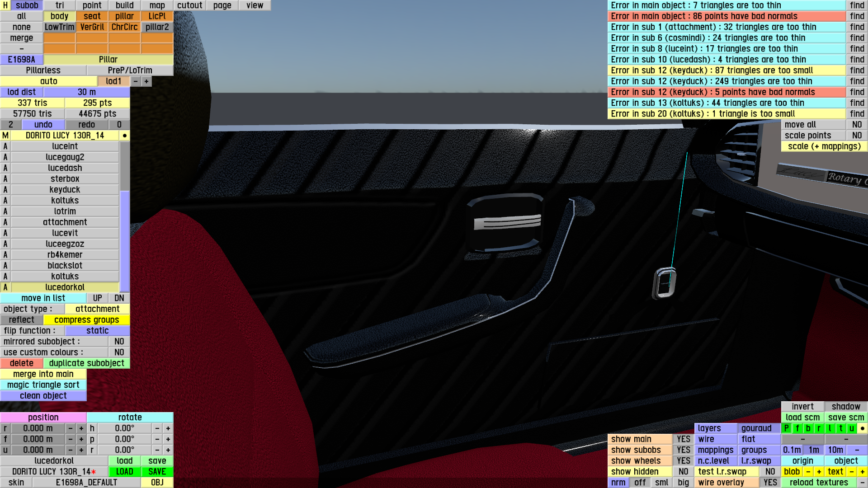Click the perspective view 'P' button
This screenshot has height=488, width=868.
point(787,428)
